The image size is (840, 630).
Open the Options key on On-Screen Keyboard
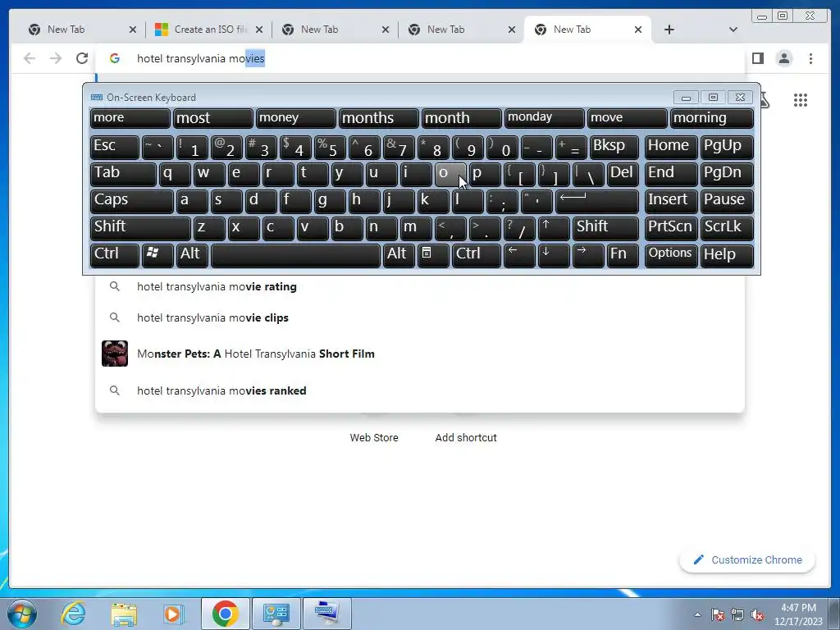point(671,255)
